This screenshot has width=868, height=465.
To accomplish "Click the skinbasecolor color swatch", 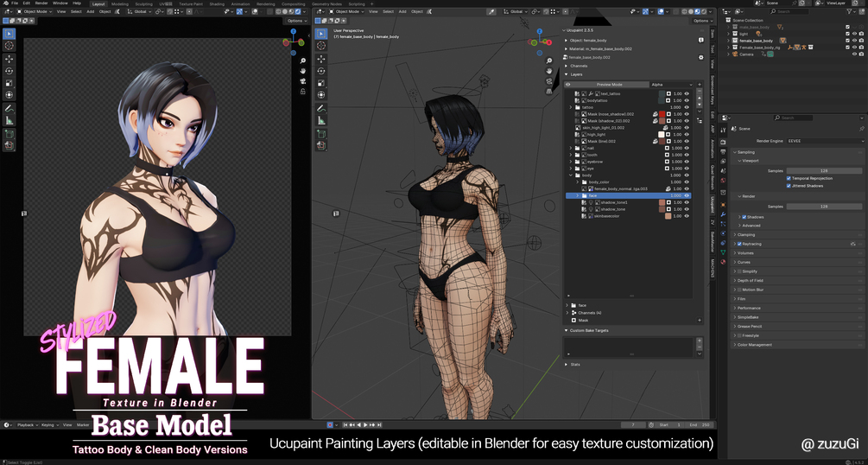I will coord(668,216).
